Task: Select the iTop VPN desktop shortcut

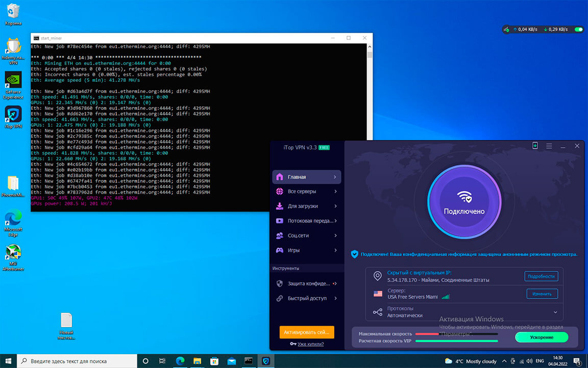Action: point(13,117)
